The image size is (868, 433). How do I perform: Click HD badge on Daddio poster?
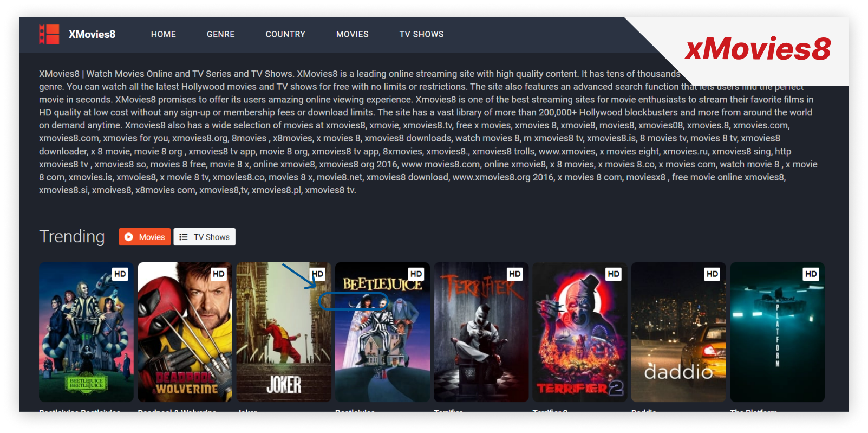tap(712, 274)
